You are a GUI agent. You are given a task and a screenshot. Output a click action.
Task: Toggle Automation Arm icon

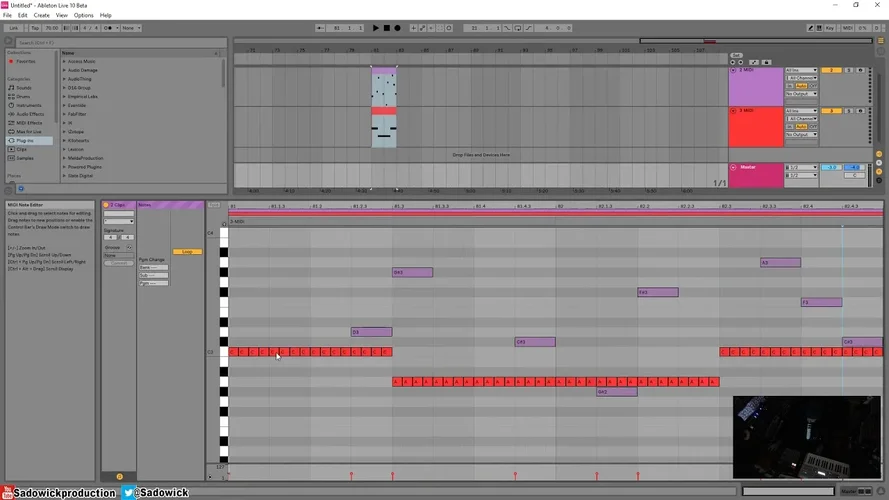pyautogui.click(x=422, y=28)
